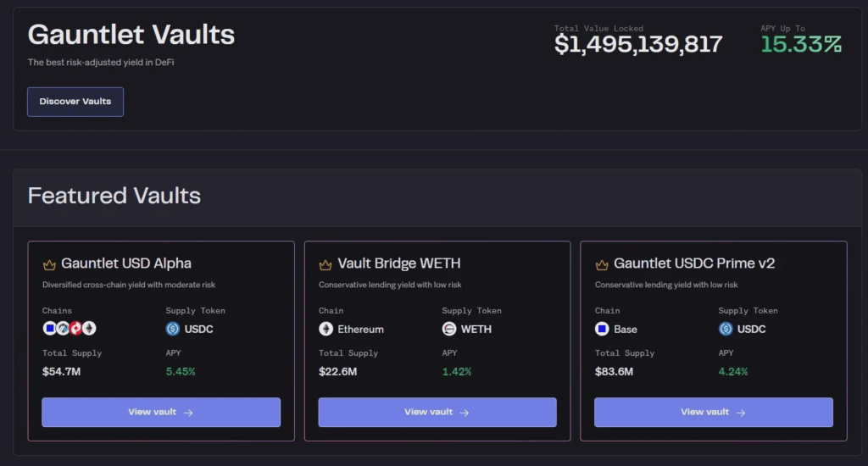Viewport: 868px width, 466px height.
Task: Click the Ethereum chain icon in Gauntlet USD Alpha
Action: (x=89, y=329)
